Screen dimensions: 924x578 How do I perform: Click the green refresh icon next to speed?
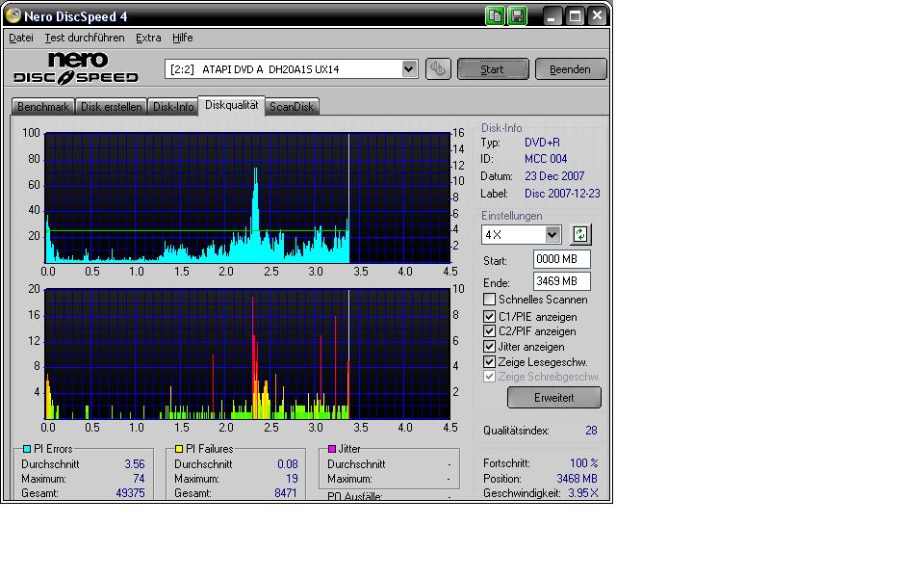580,234
